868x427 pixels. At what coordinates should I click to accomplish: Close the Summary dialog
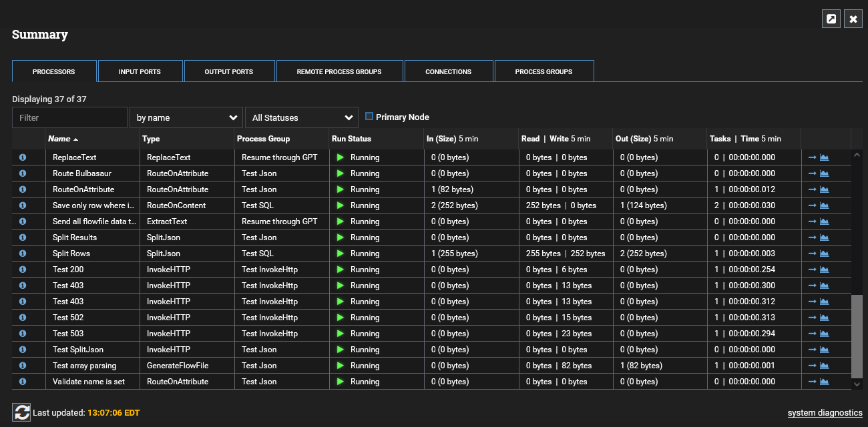[853, 19]
